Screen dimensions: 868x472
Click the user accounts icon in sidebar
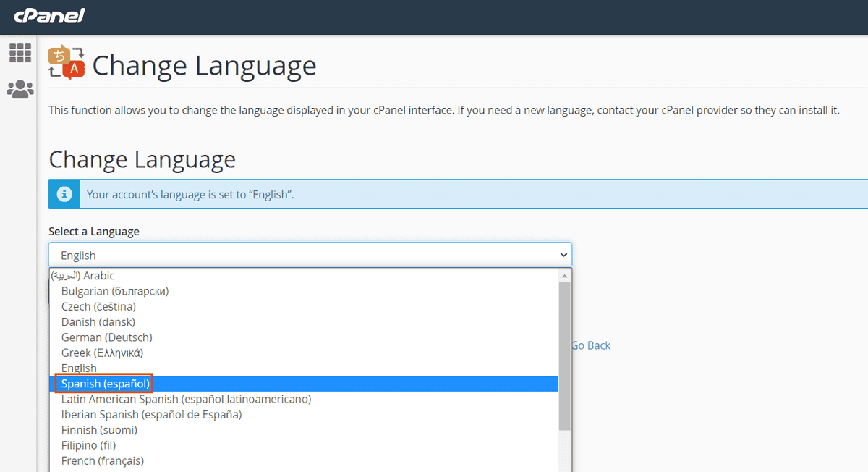(x=20, y=88)
